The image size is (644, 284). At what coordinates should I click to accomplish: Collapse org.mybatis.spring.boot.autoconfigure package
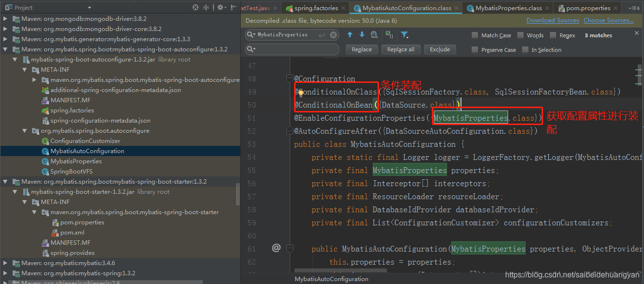point(25,130)
